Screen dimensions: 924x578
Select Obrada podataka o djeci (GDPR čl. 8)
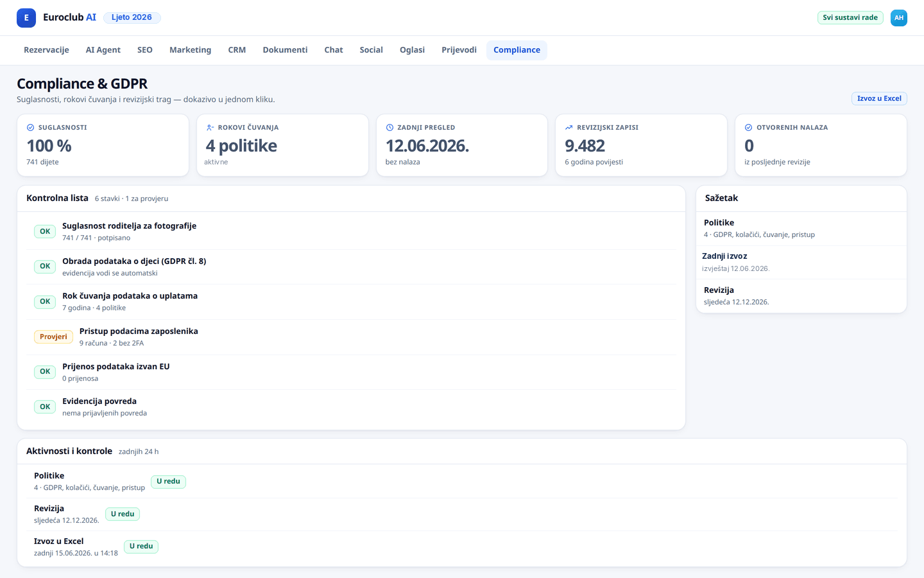pos(352,267)
